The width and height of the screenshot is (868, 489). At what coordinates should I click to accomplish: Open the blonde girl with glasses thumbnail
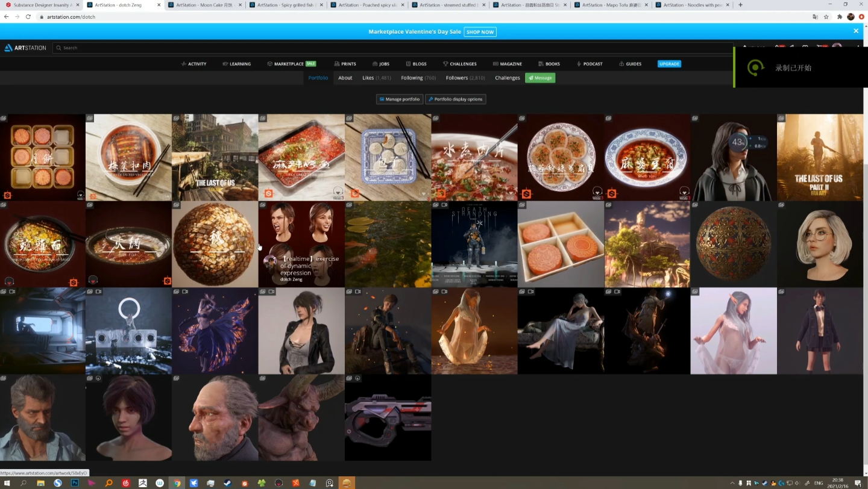(820, 244)
